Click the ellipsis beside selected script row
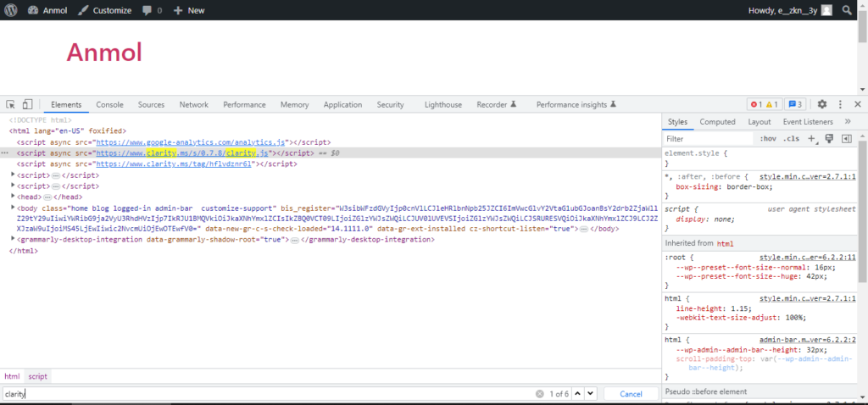The image size is (868, 405). pyautogui.click(x=5, y=153)
